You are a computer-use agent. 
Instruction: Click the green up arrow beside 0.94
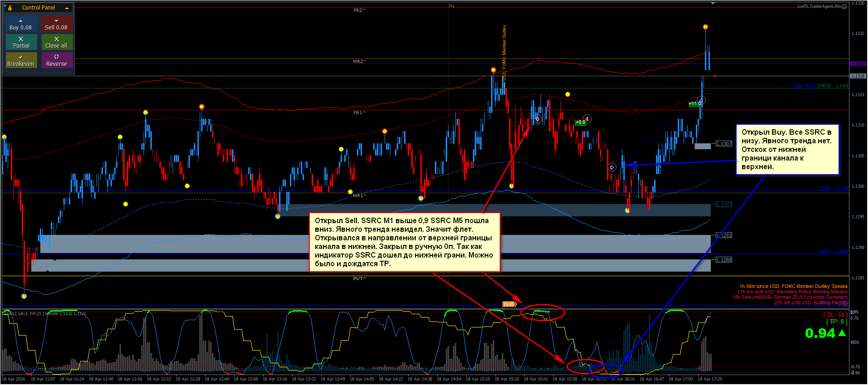point(842,333)
